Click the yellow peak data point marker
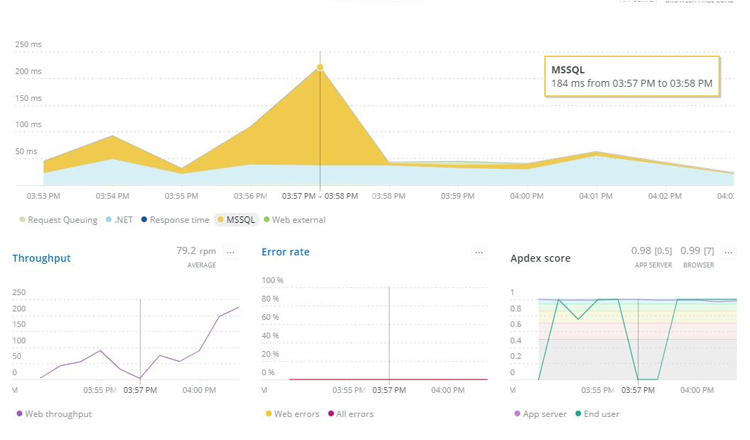Viewport: 750px width, 440px height. tap(320, 68)
